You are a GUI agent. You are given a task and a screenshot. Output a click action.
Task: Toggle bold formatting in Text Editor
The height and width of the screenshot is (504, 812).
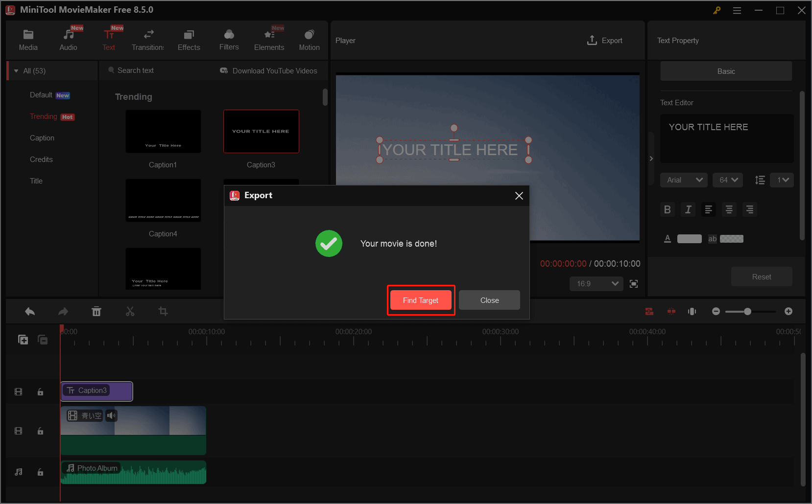(x=667, y=209)
